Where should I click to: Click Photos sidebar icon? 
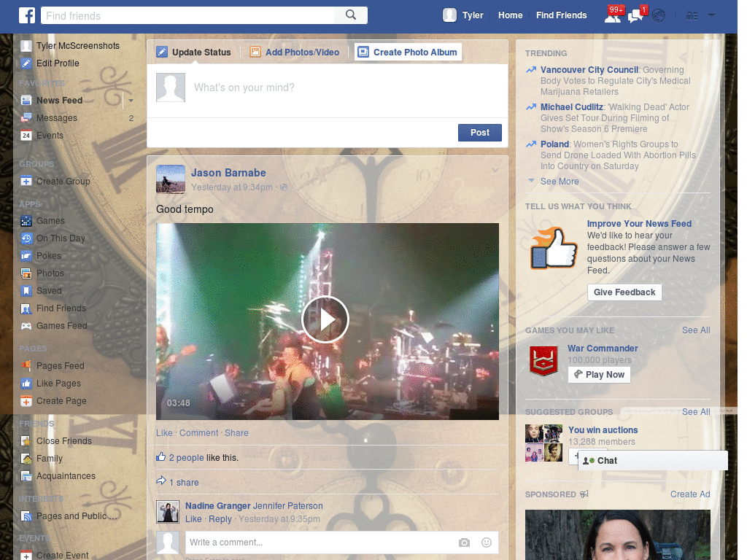click(x=26, y=273)
